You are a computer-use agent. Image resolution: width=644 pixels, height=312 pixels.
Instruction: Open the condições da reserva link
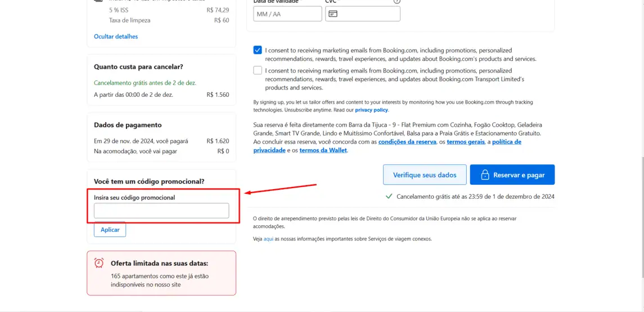407,142
